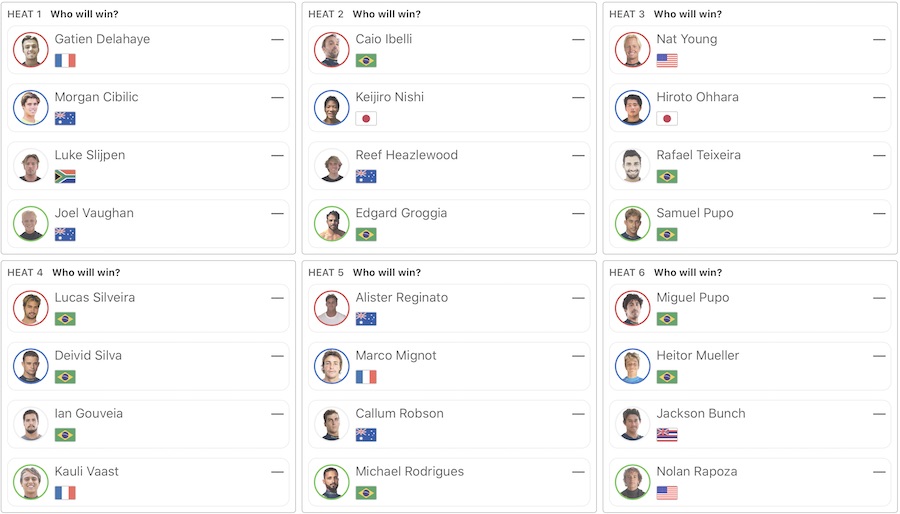
Task: Pick Samuel Pupo to win Heat 3
Action: 750,224
